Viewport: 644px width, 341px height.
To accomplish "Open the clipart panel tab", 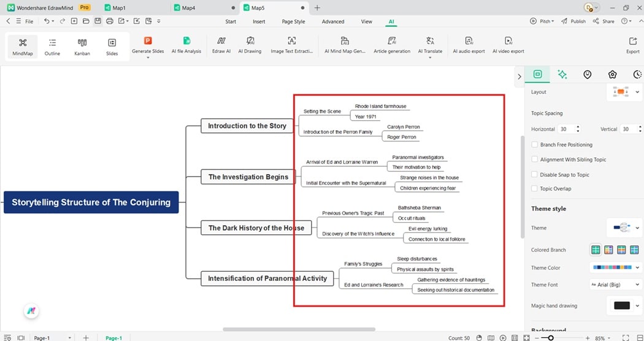I will (x=612, y=74).
